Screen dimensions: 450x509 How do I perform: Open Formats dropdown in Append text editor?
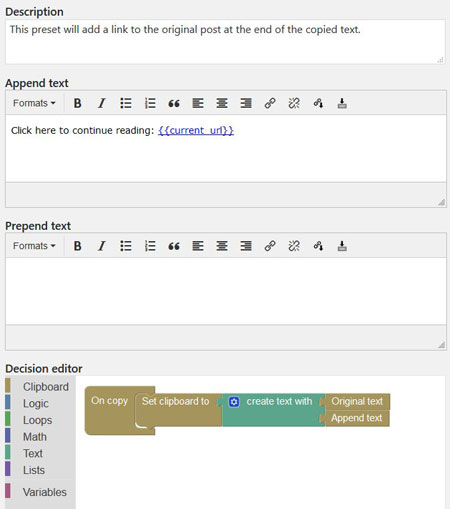[34, 103]
